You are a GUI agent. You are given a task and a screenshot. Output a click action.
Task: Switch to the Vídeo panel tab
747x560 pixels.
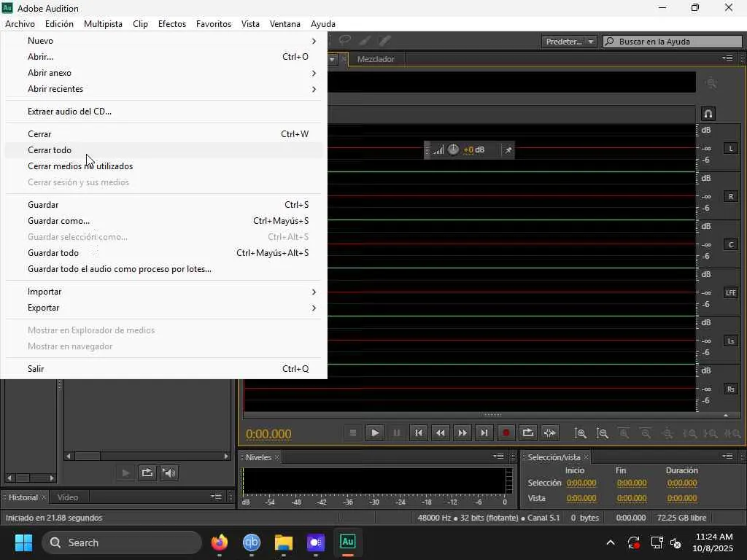[68, 497]
